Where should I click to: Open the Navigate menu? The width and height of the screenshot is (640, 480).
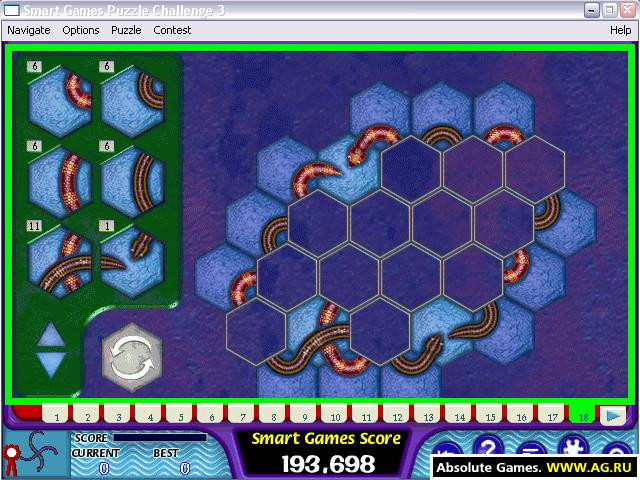pos(29,30)
